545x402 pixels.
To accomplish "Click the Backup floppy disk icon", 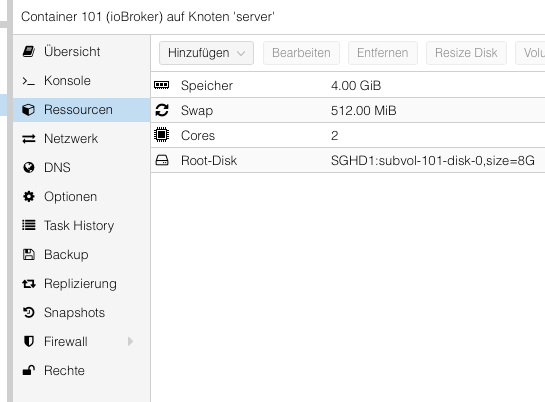I will pyautogui.click(x=29, y=254).
